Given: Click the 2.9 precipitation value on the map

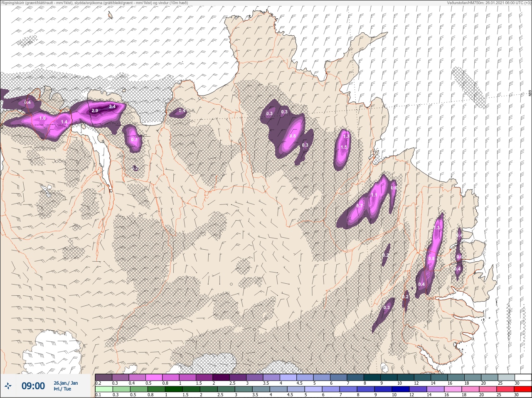Looking at the screenshot, I should tap(95, 111).
